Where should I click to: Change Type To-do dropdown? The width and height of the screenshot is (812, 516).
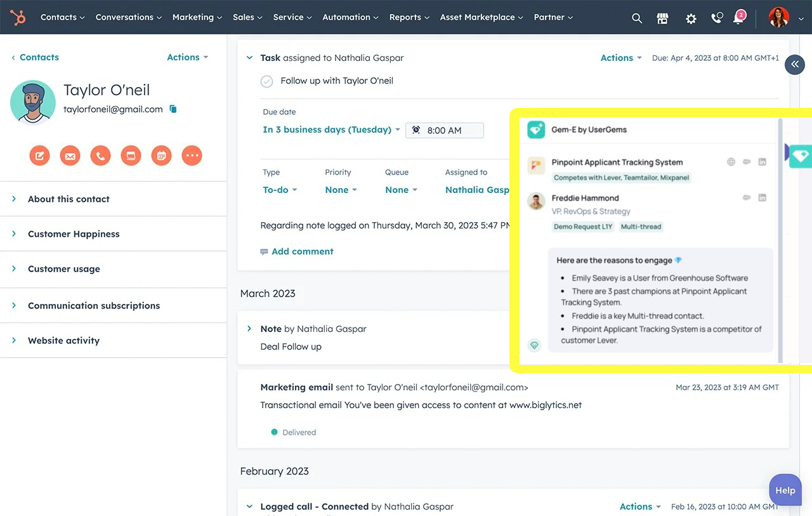[280, 190]
